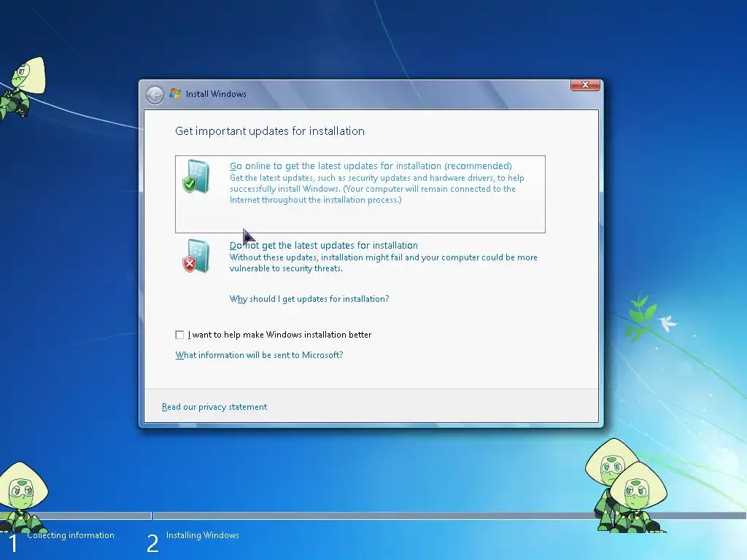This screenshot has height=560, width=747.
Task: Open What information will be sent to Microsoft
Action: tap(259, 355)
